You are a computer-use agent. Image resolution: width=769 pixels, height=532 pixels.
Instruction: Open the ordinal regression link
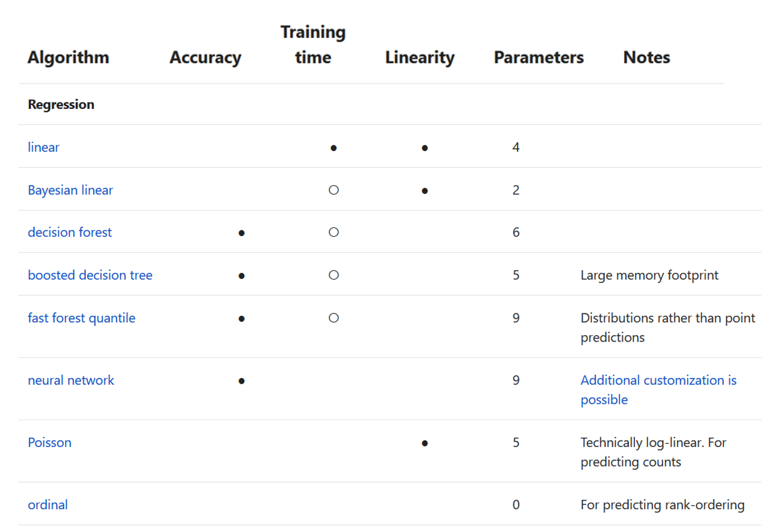tap(48, 504)
